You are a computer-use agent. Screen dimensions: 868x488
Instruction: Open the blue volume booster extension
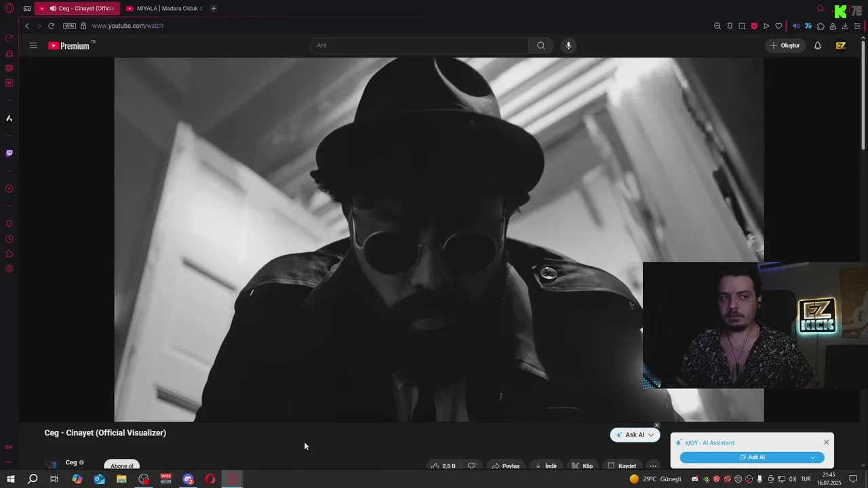(x=796, y=26)
